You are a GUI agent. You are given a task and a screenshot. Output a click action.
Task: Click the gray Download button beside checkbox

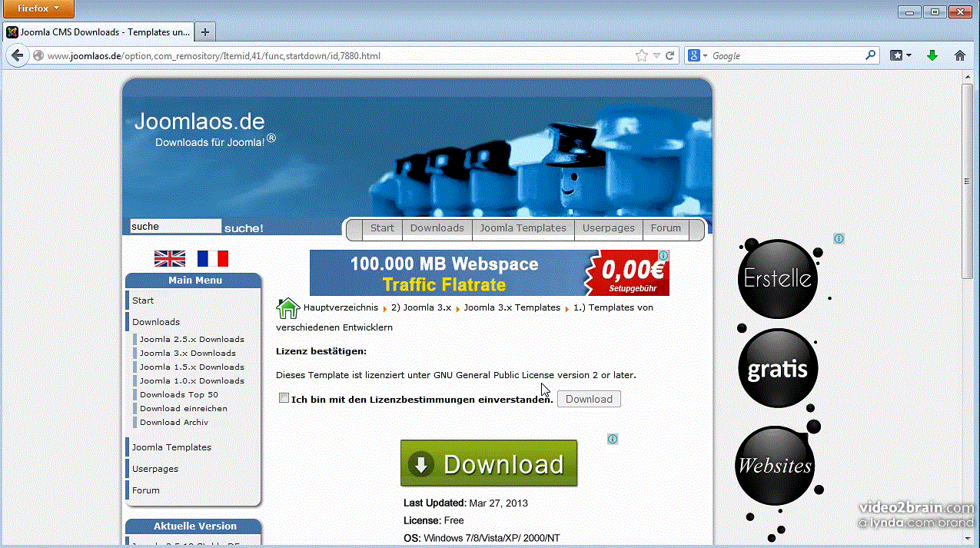pos(589,399)
